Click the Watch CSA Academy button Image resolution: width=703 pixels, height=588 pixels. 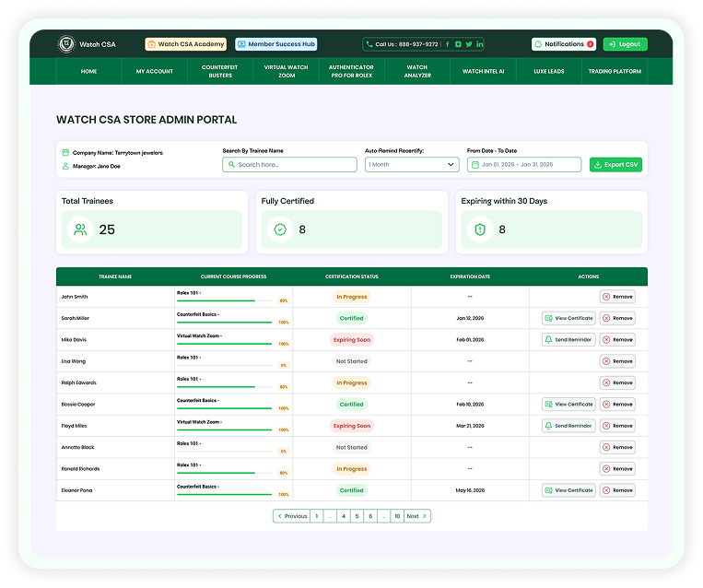(185, 44)
